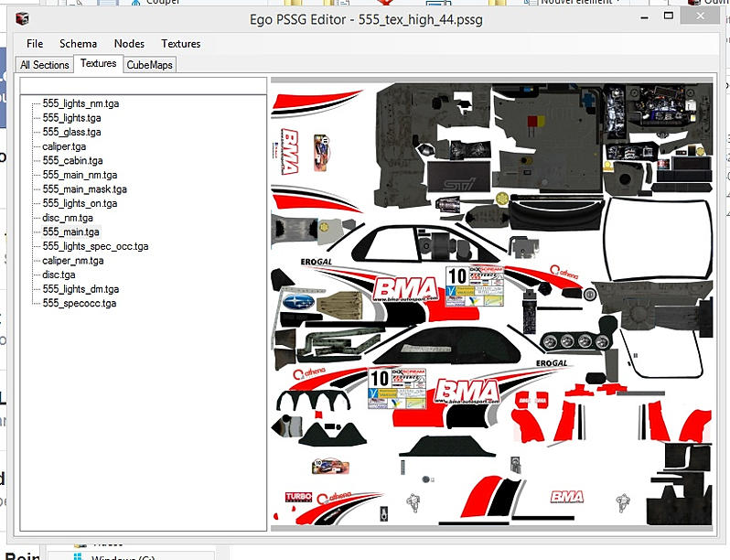Screen dimensions: 730x560
Task: Open the Schema menu
Action: pyautogui.click(x=79, y=44)
